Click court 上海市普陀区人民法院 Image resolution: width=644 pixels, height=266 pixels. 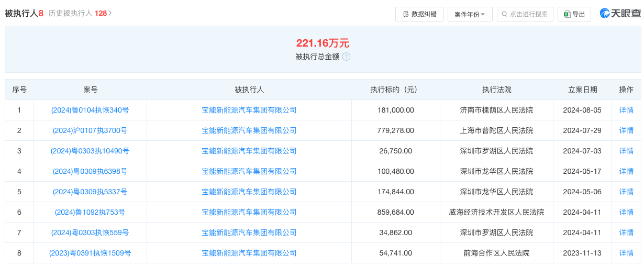[497, 130]
